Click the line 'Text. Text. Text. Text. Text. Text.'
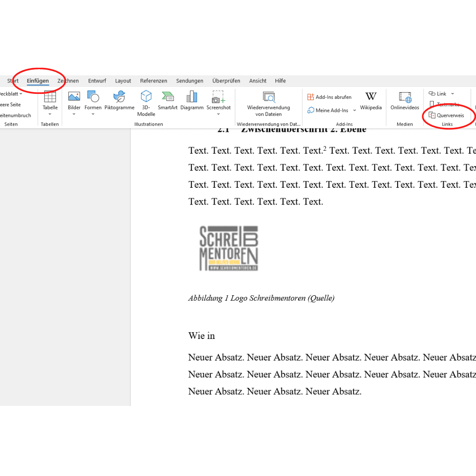The height and width of the screenshot is (476, 476). pyautogui.click(x=256, y=201)
